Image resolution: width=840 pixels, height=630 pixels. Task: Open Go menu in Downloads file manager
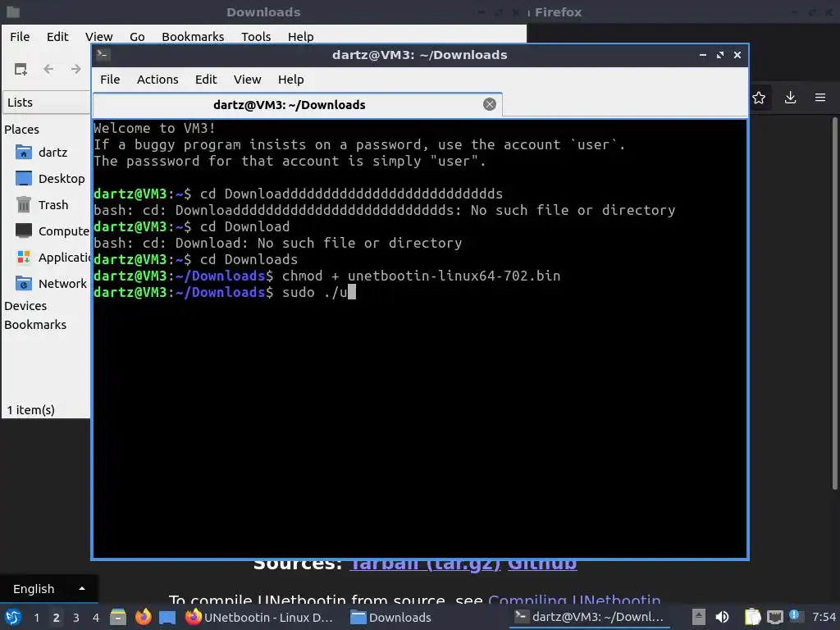click(137, 36)
